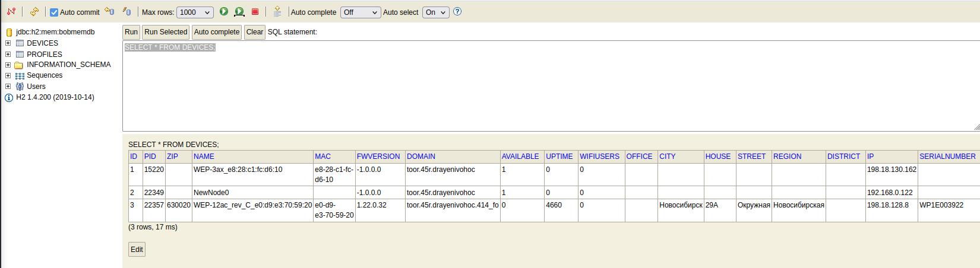980x268 pixels.
Task: Select the PROFILES tree item label
Action: pyautogui.click(x=45, y=54)
